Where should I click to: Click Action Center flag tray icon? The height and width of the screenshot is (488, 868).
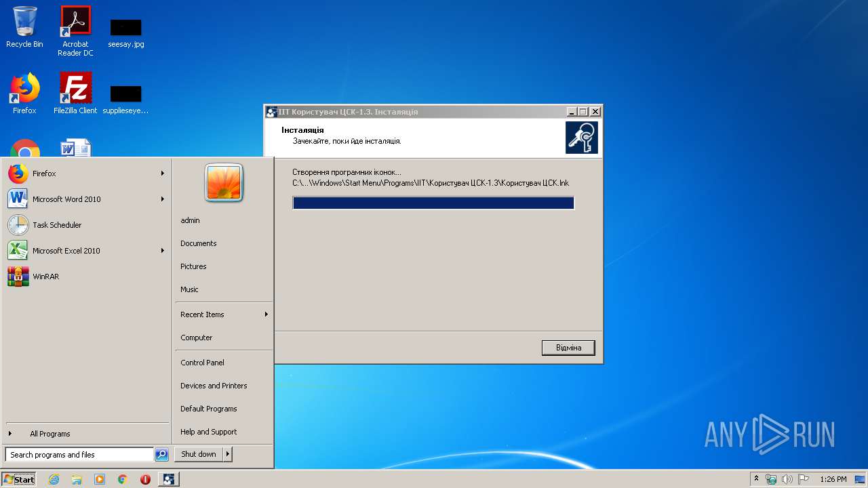click(x=804, y=479)
